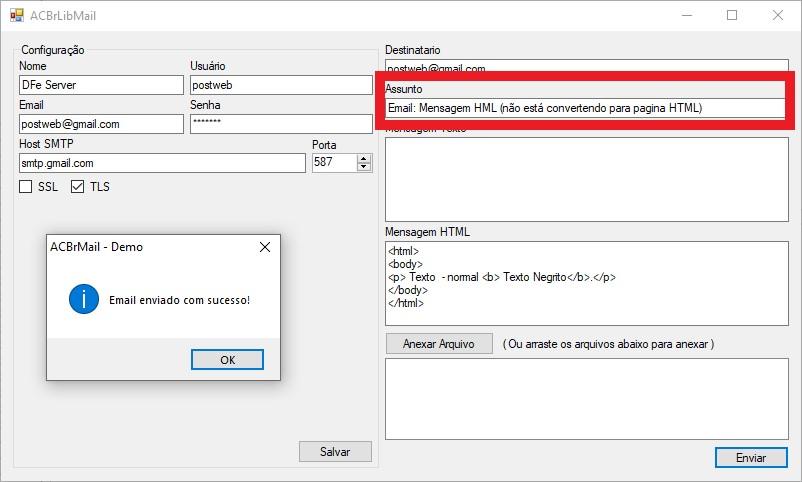Click the 'Destinatario' label
This screenshot has width=802, height=482.
(x=412, y=50)
